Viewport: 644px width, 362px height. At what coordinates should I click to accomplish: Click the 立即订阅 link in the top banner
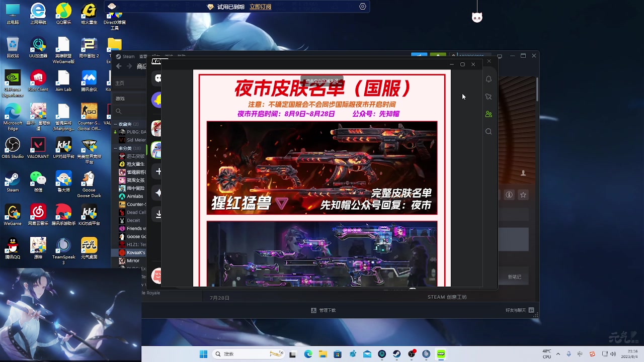260,7
